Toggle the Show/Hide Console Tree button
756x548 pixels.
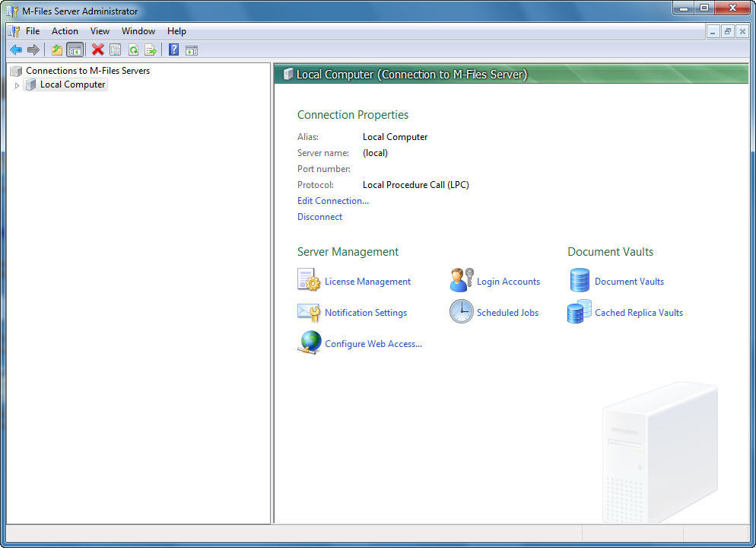pyautogui.click(x=75, y=49)
